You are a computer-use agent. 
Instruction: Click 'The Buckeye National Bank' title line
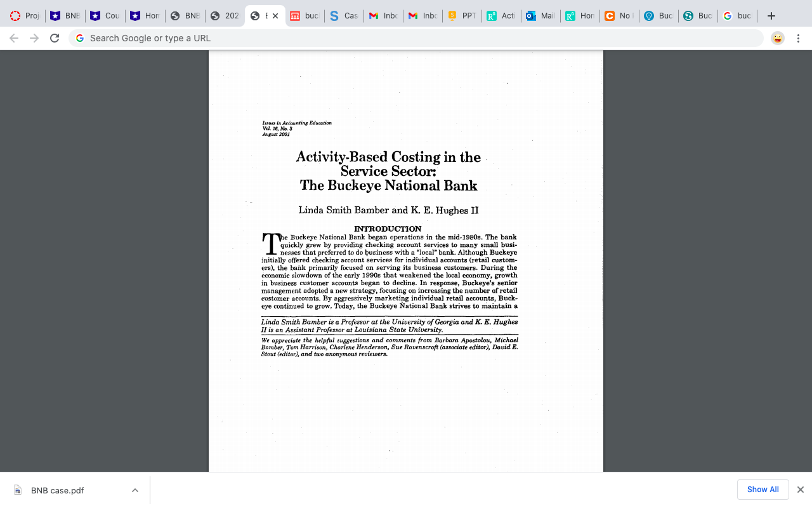click(x=388, y=185)
